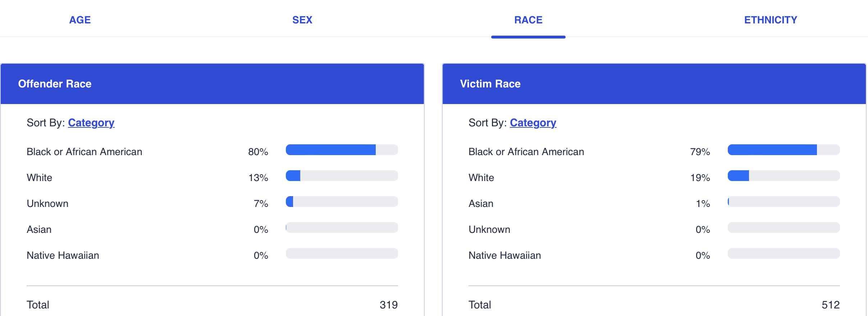Click victim Black or African American bar
The image size is (868, 316).
pyautogui.click(x=784, y=150)
